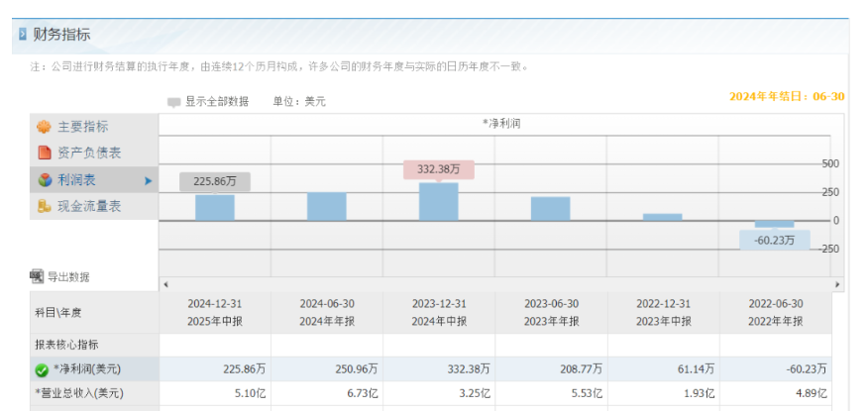The height and width of the screenshot is (411, 868).
Task: Open the 主要指标 tab
Action: pos(94,127)
